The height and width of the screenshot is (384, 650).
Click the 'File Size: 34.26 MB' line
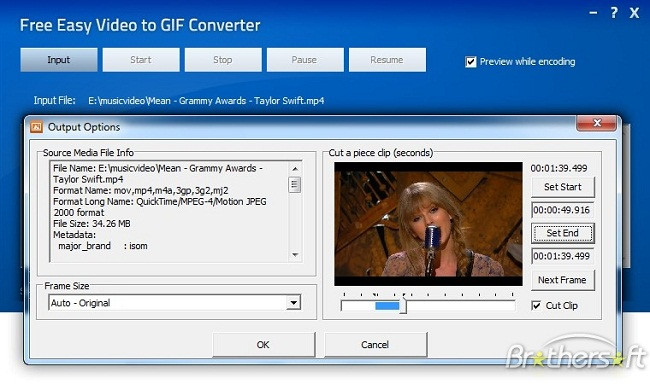coord(92,224)
